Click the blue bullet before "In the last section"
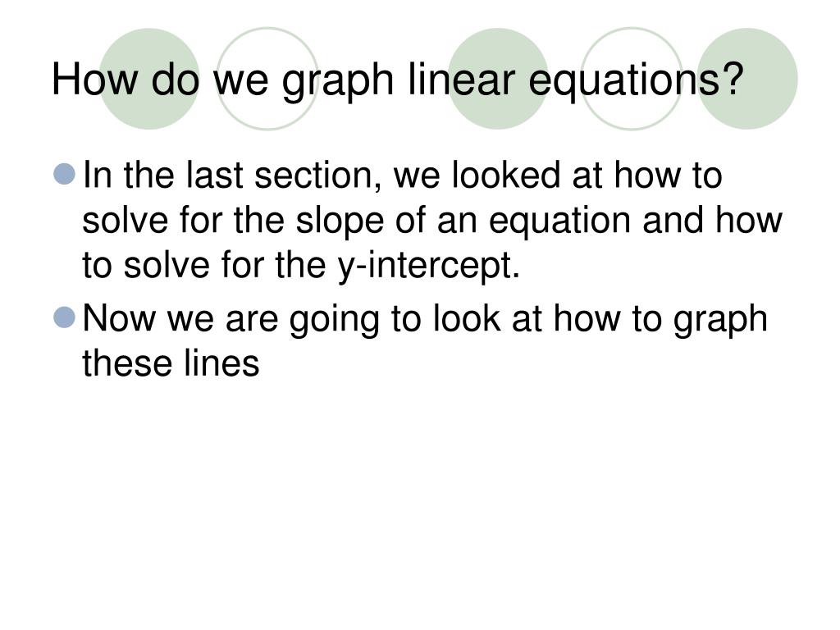Viewport: 840px width, 630px height. [65, 174]
